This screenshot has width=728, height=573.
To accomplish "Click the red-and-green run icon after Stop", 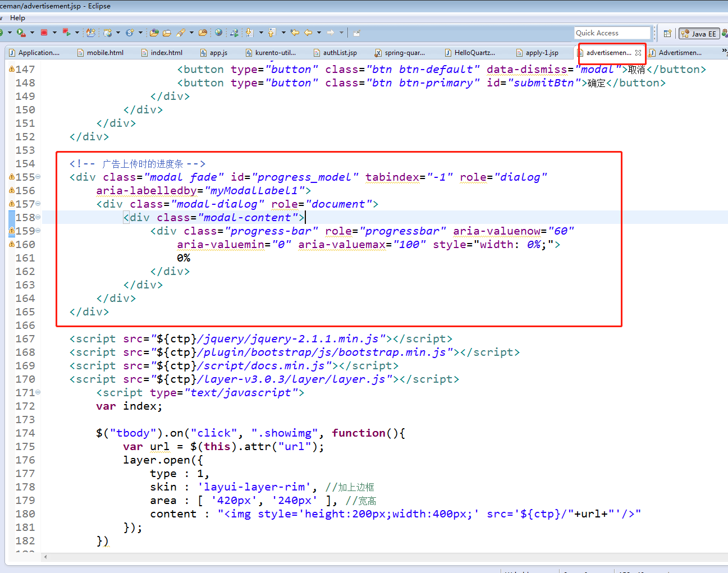I will (x=66, y=33).
